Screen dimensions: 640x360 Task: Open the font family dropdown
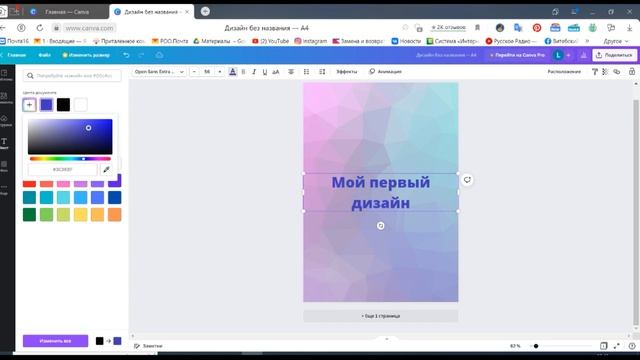pos(159,72)
